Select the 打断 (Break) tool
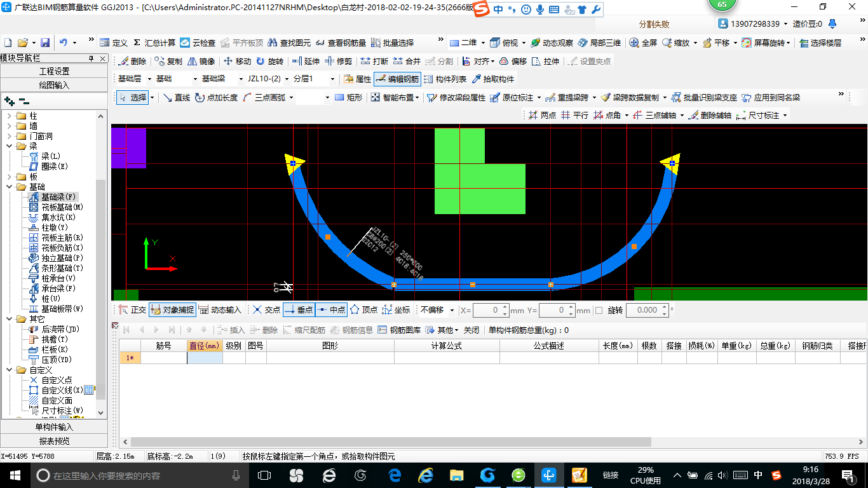This screenshot has width=868, height=488. pyautogui.click(x=374, y=62)
